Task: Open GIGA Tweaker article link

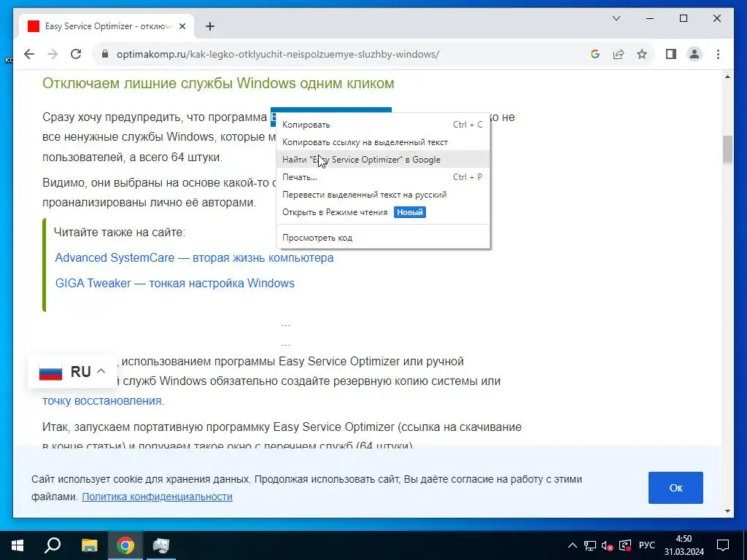Action: pos(175,283)
